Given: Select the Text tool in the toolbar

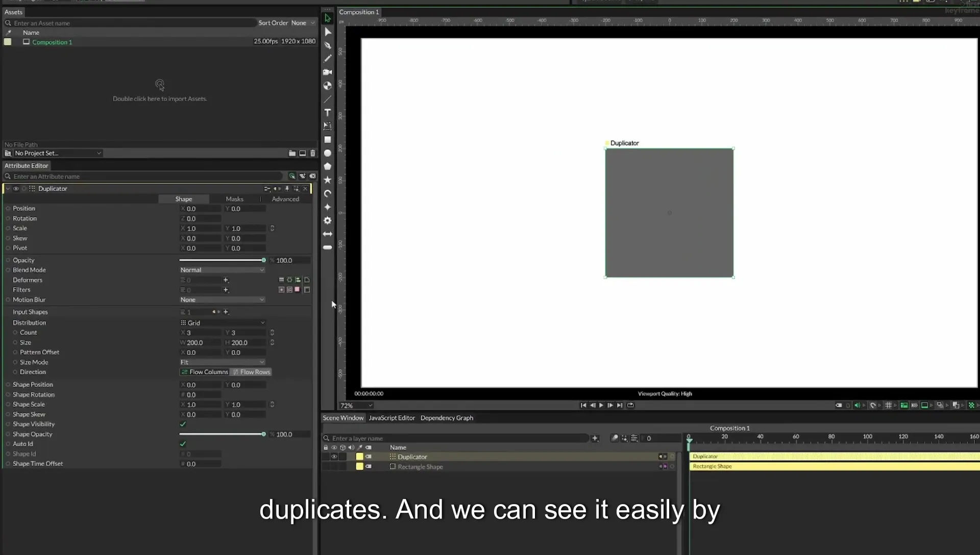Looking at the screenshot, I should click(328, 112).
